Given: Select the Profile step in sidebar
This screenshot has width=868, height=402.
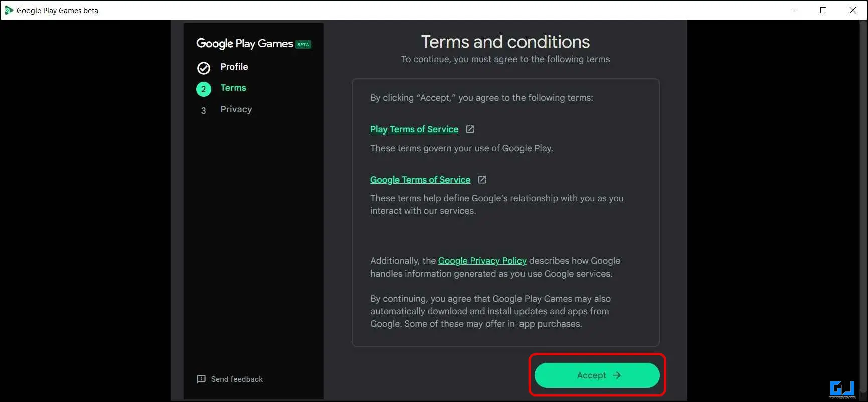Looking at the screenshot, I should click(x=234, y=67).
